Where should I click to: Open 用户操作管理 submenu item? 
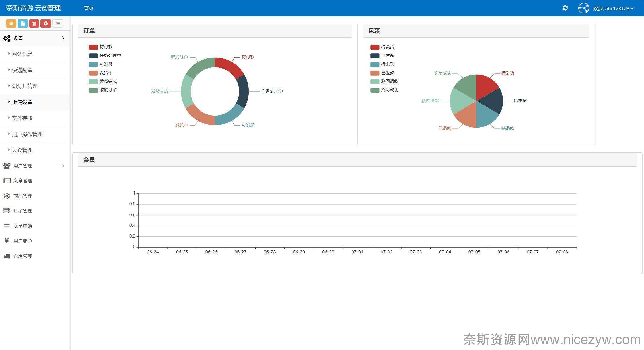[35, 134]
